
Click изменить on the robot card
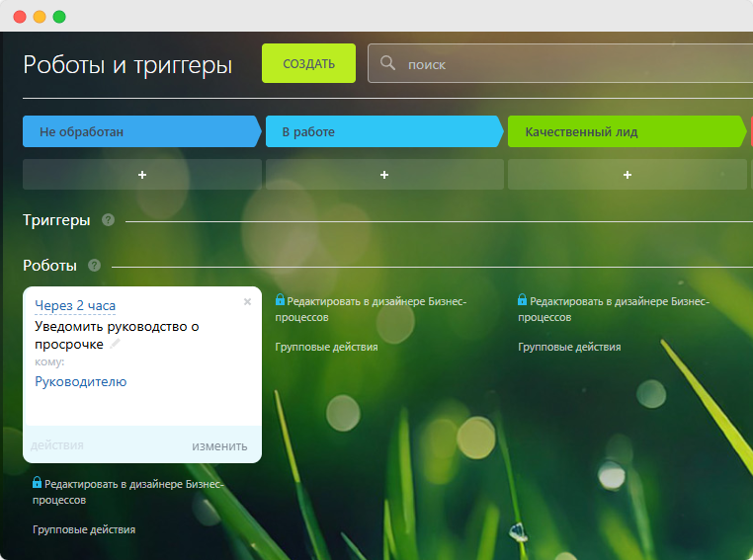(219, 446)
